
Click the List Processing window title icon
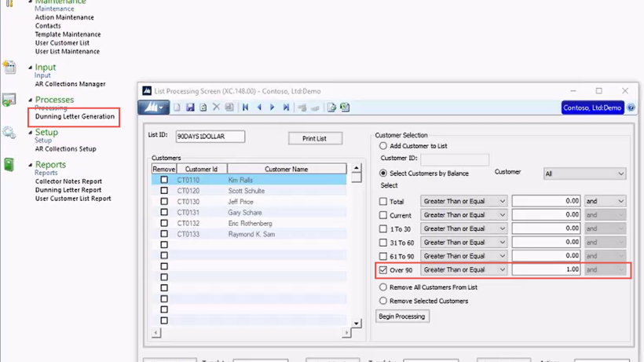[x=147, y=91]
